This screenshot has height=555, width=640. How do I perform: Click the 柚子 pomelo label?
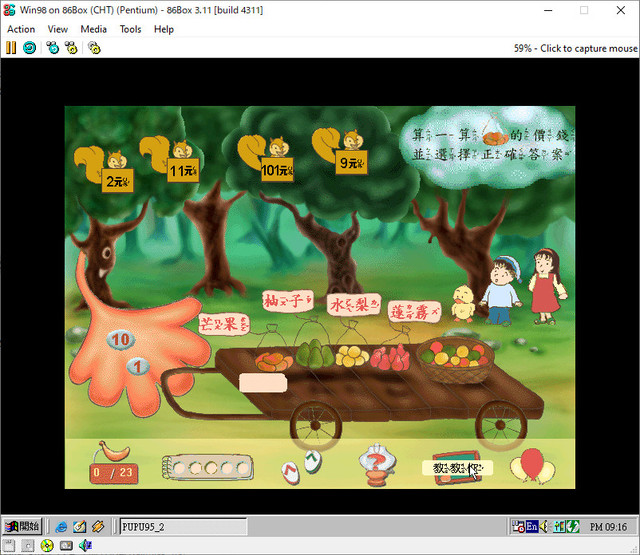coord(288,301)
